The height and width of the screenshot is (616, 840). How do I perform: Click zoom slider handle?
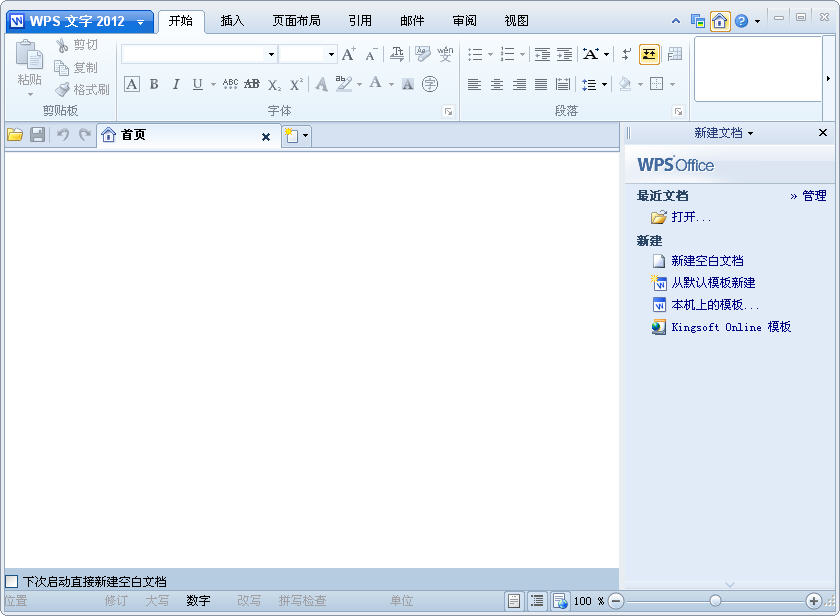click(715, 601)
